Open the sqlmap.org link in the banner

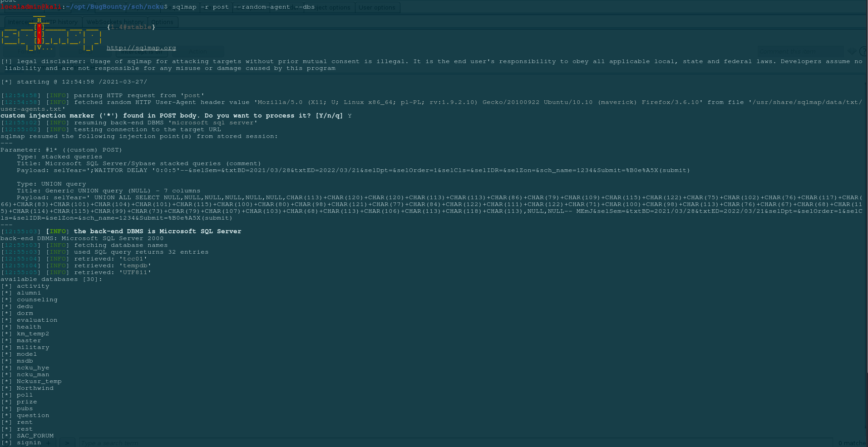pyautogui.click(x=141, y=48)
